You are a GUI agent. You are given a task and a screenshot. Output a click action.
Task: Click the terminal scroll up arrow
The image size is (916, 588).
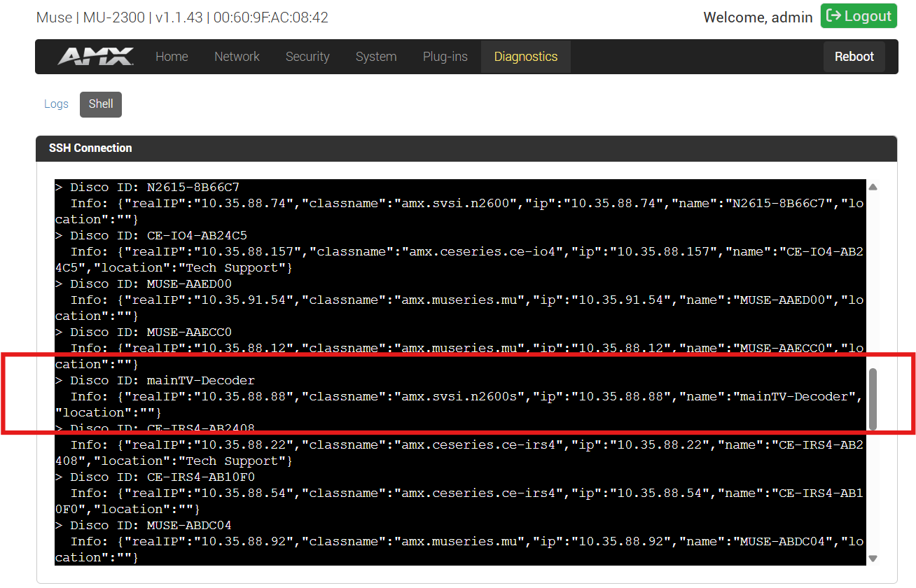pos(873,187)
